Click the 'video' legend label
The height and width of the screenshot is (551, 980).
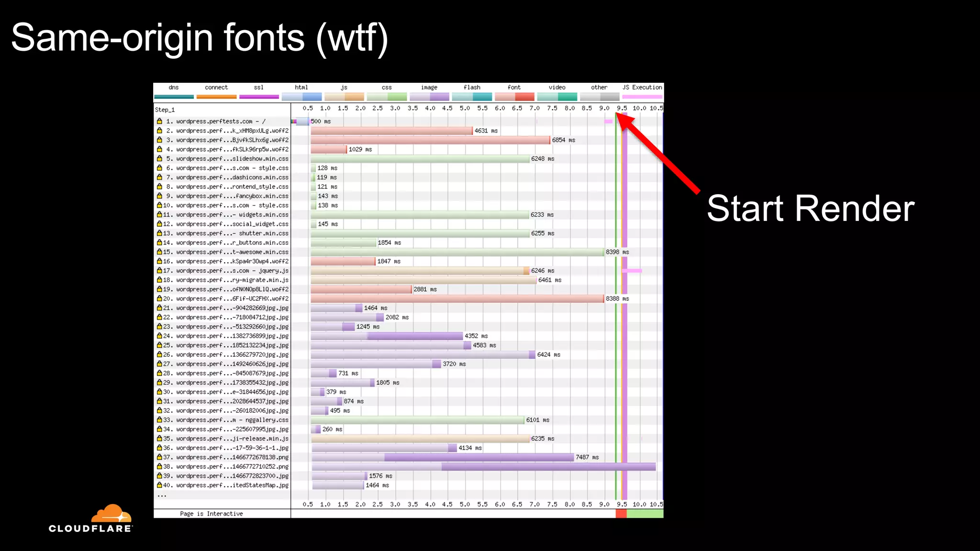(x=557, y=88)
